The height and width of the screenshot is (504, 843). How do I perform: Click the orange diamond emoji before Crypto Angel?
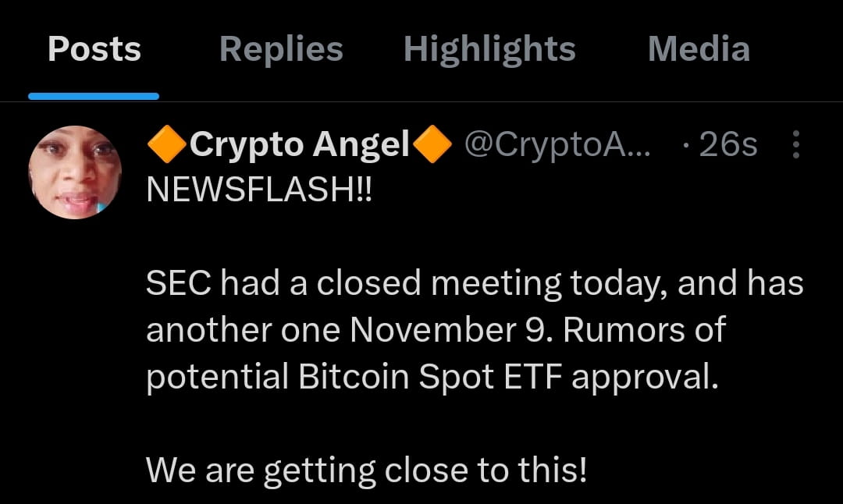166,144
